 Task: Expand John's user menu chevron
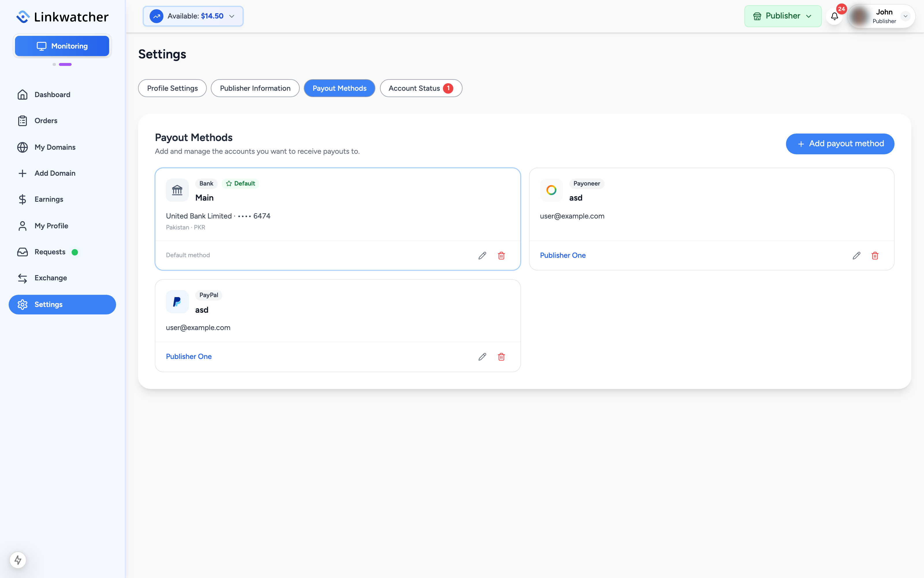(905, 16)
